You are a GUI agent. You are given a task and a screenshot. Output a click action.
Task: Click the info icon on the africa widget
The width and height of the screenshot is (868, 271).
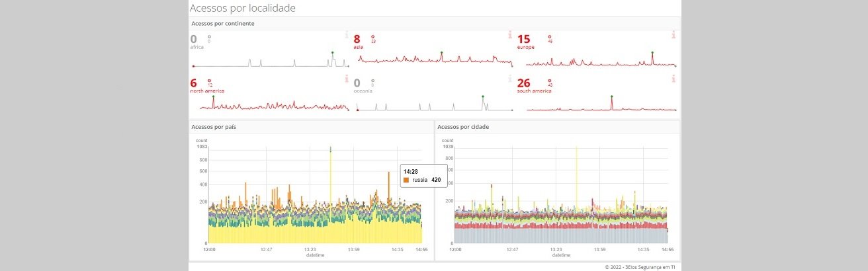pyautogui.click(x=347, y=35)
